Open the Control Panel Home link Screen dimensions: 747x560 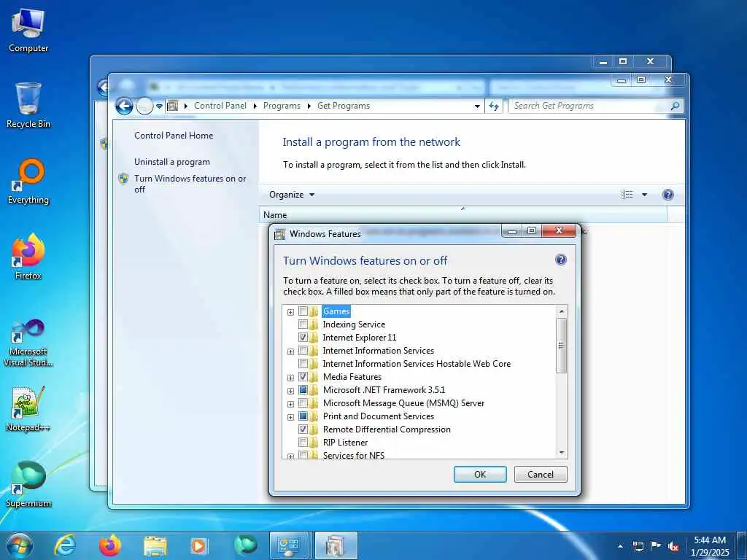pyautogui.click(x=174, y=135)
